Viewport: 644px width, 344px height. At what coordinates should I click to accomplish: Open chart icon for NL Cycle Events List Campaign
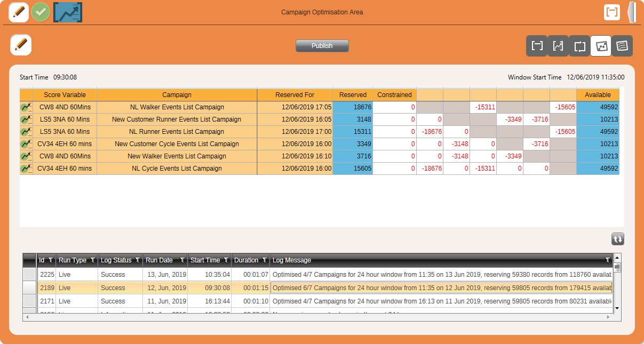coord(26,169)
